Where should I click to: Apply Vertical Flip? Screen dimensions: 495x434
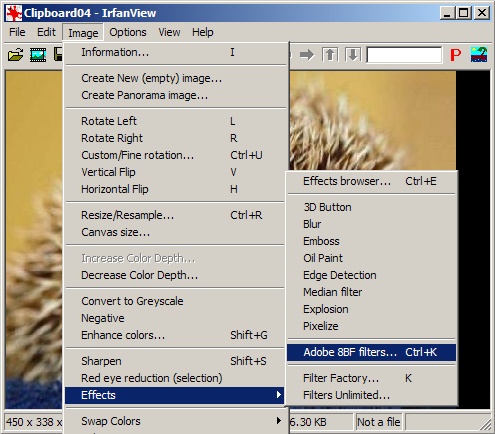(x=175, y=172)
